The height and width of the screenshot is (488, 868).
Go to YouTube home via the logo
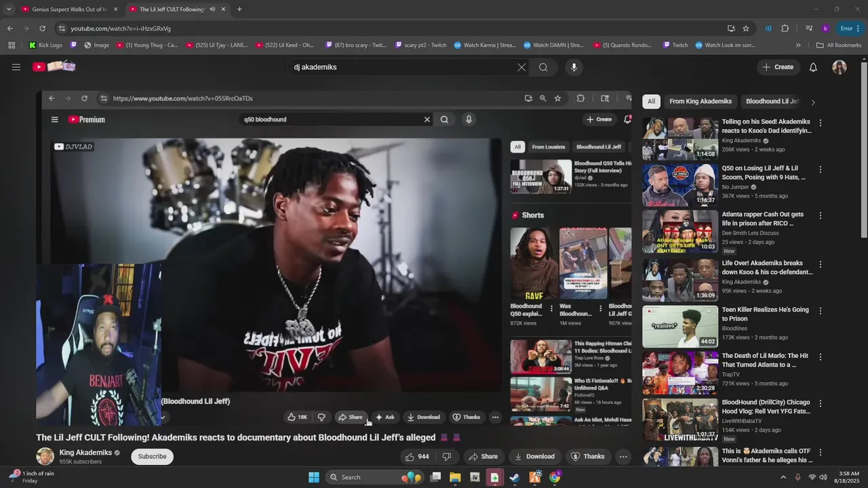[x=54, y=66]
